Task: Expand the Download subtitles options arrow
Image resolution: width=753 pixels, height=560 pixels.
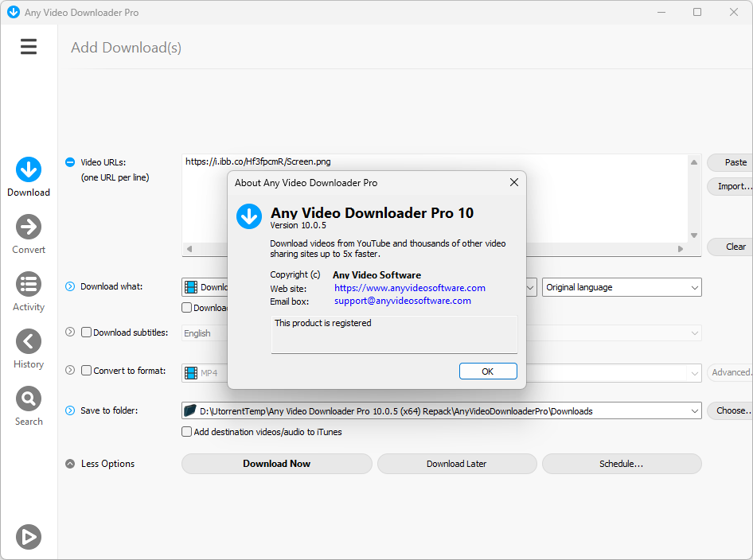Action: pyautogui.click(x=70, y=332)
